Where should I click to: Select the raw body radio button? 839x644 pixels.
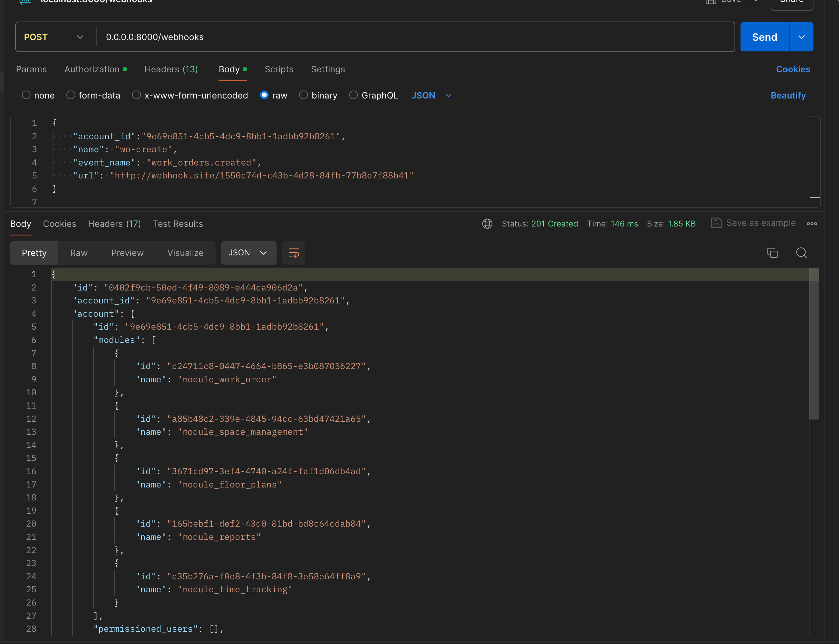pos(264,95)
